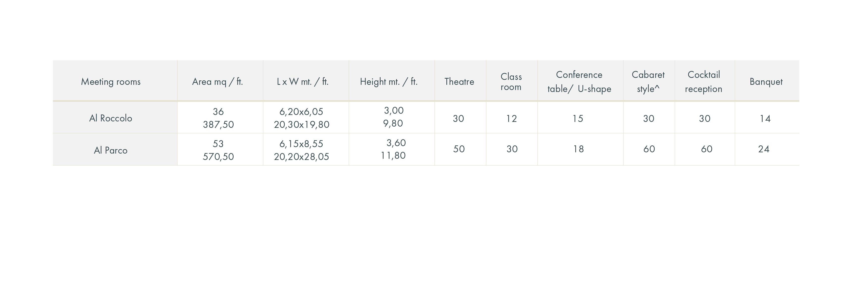The width and height of the screenshot is (868, 294).
Task: Click the Conference table/ U-shape header
Action: click(x=579, y=82)
